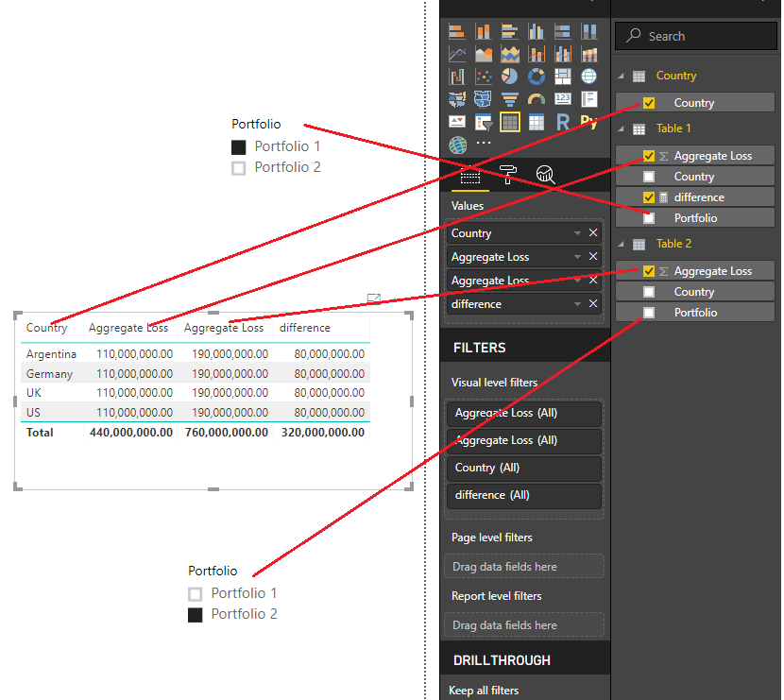784x700 pixels.
Task: Click the Argentina row in the table
Action: click(195, 354)
